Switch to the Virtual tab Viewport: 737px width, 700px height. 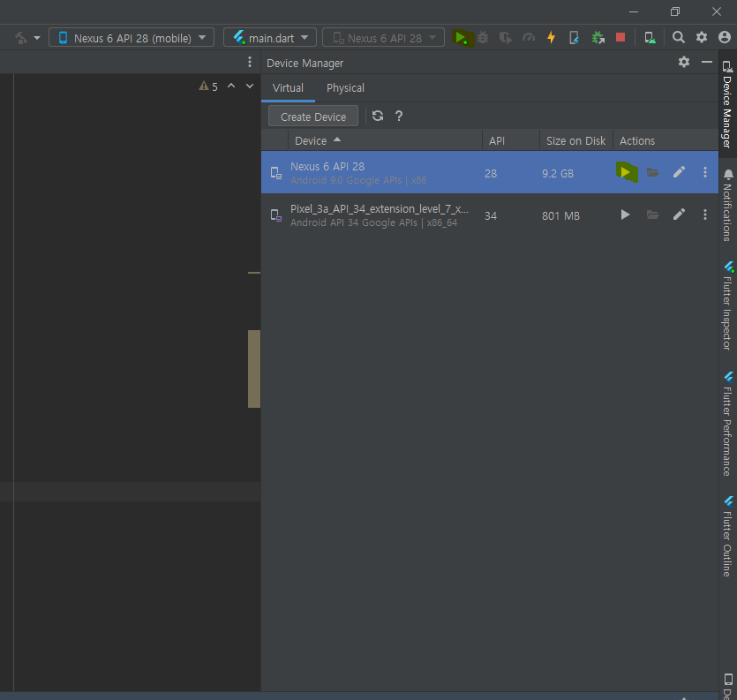[x=288, y=88]
